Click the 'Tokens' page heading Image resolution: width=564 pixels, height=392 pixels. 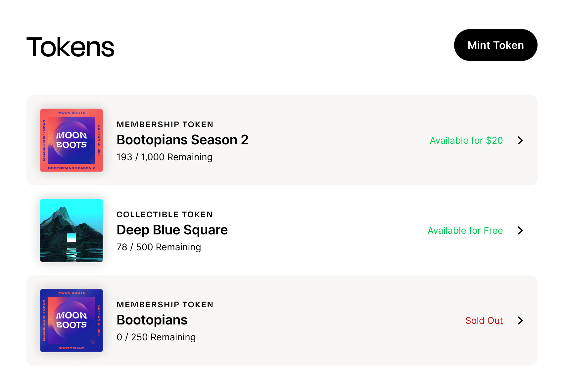click(x=70, y=47)
